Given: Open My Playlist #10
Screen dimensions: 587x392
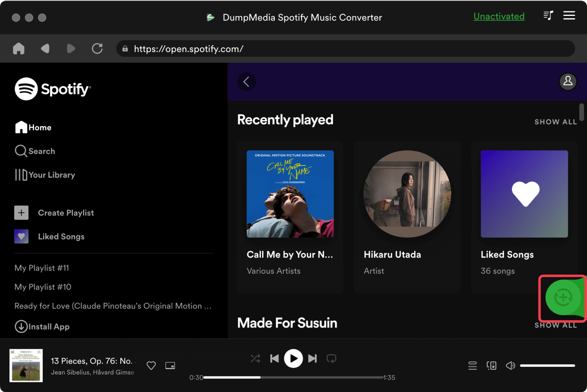Looking at the screenshot, I should coord(43,287).
